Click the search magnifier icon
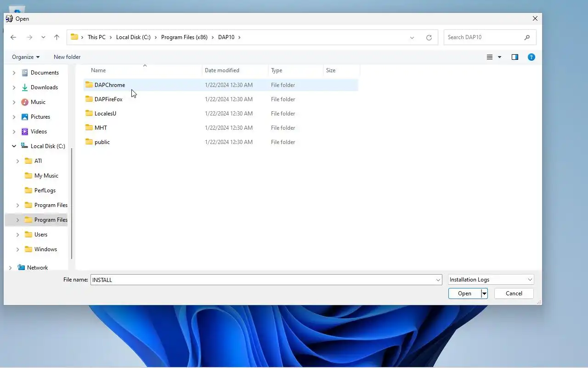588x368 pixels. pos(527,37)
